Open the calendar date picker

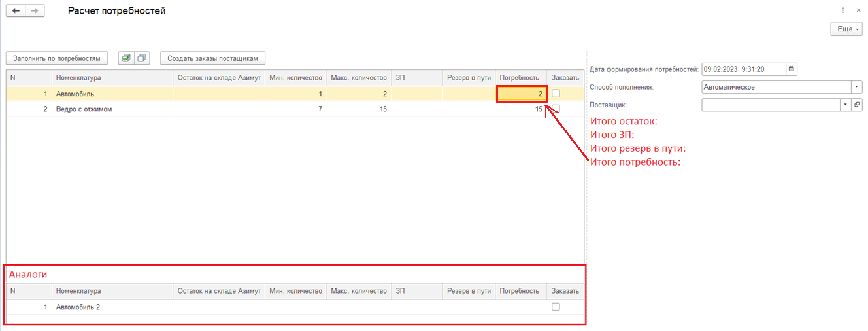coord(792,69)
